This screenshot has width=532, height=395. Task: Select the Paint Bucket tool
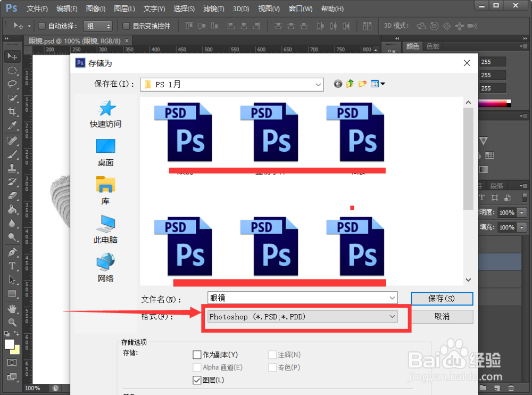pos(12,209)
